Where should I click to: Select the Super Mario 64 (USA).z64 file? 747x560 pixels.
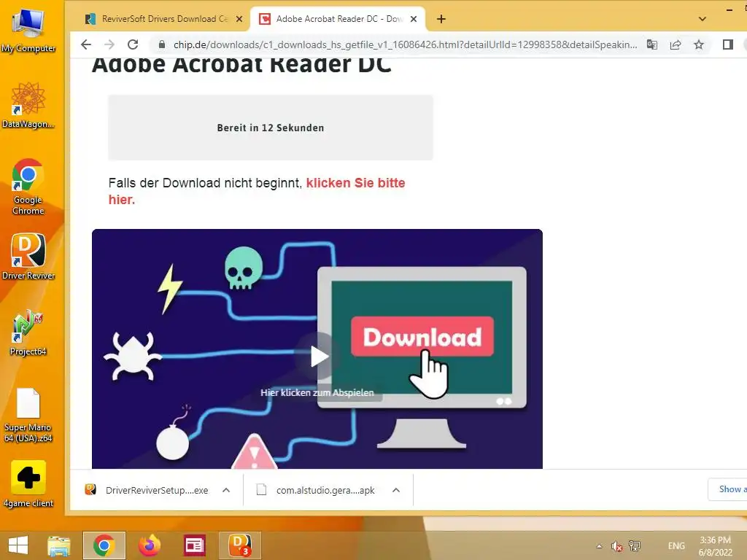(x=28, y=415)
